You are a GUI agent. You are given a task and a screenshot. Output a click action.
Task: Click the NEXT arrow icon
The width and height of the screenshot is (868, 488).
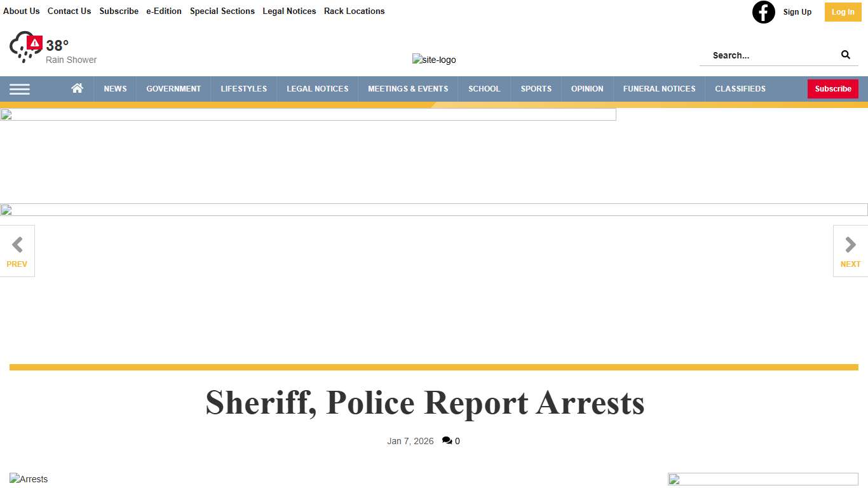pyautogui.click(x=850, y=244)
